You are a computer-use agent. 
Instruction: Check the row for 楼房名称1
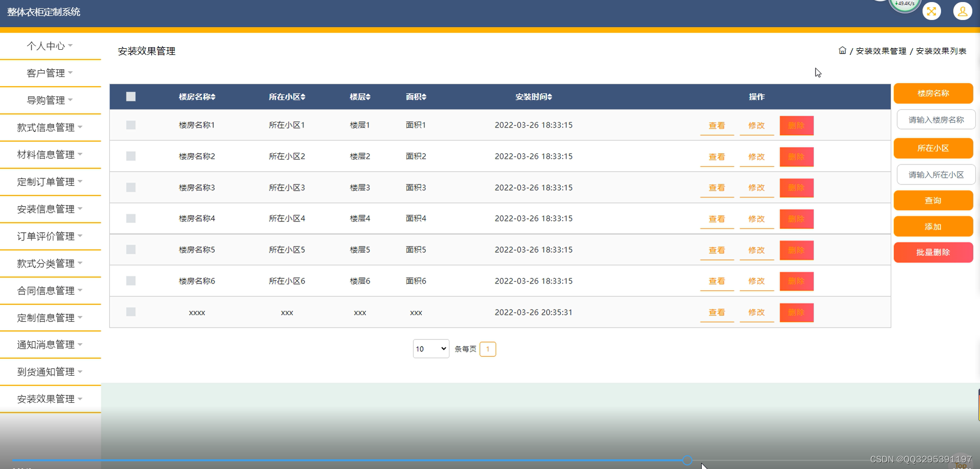pyautogui.click(x=131, y=125)
